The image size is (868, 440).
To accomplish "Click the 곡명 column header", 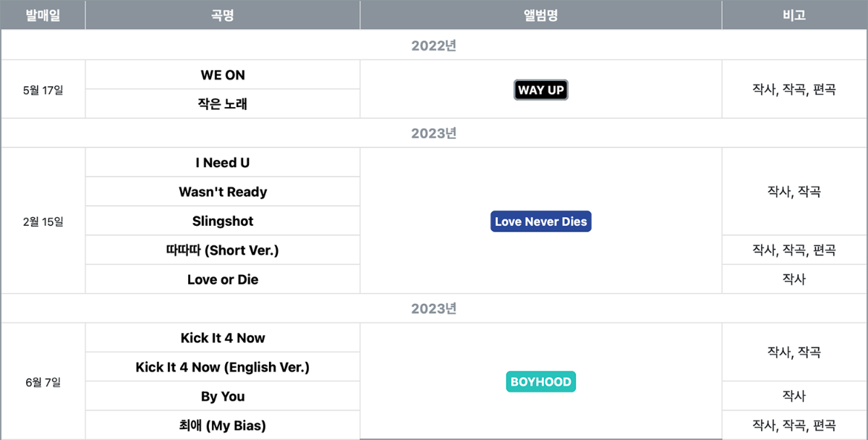I will click(223, 15).
